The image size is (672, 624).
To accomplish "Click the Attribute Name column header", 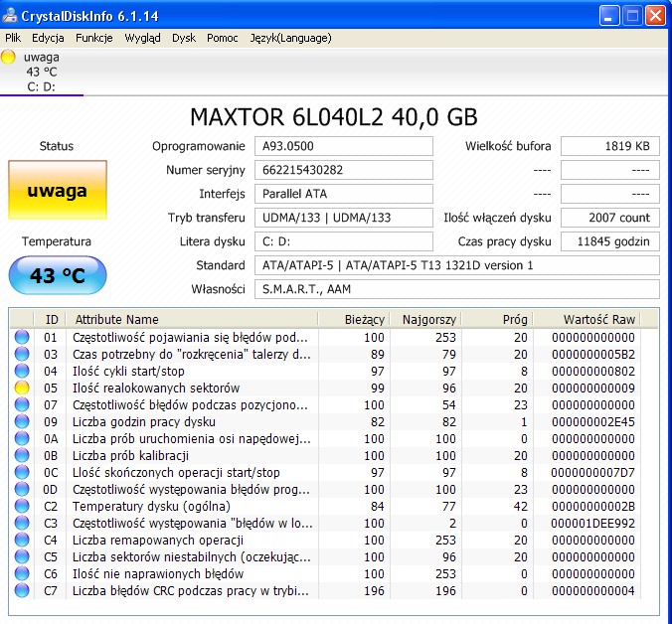I will 192,320.
